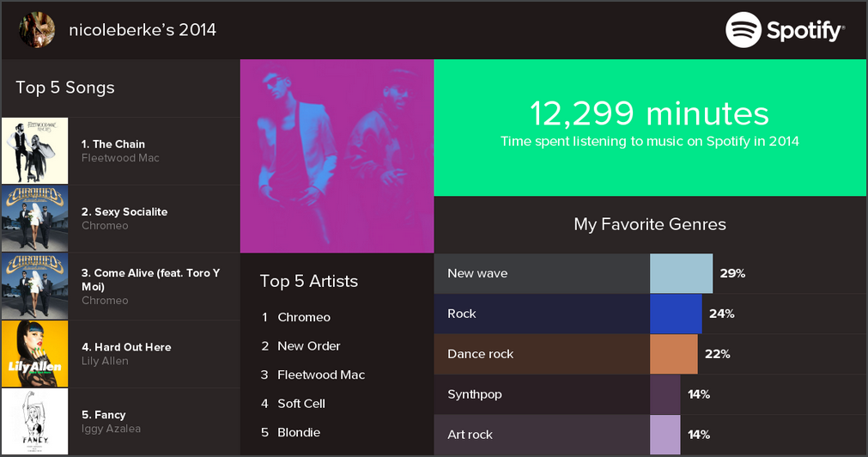
Task: Select the 'Chromeo' artist name under Come Alive
Action: (x=105, y=301)
